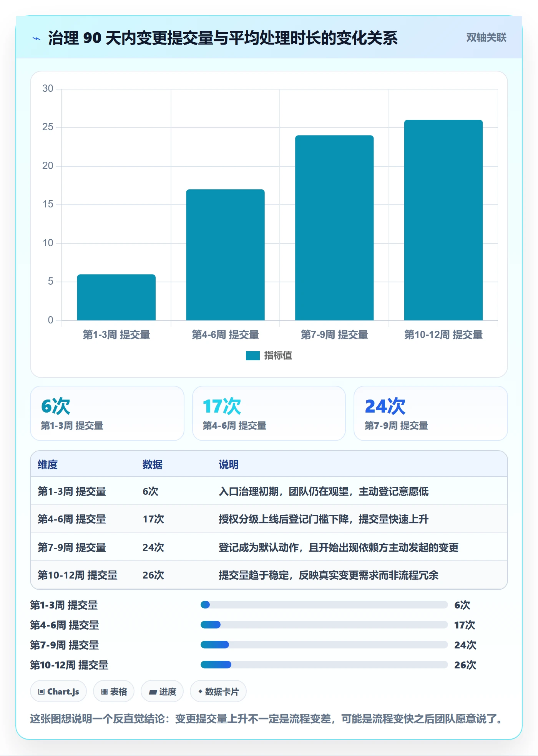Open the 24次 stat card
The image size is (538, 756).
click(431, 413)
